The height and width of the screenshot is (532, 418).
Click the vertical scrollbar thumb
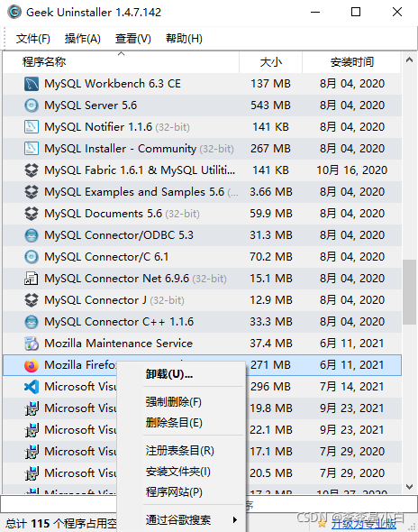click(410, 292)
